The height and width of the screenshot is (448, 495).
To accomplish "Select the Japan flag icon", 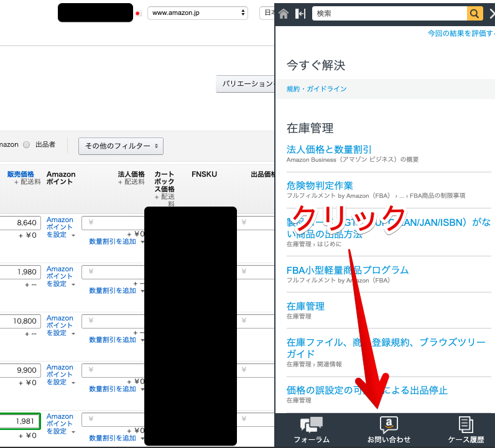I will coord(138,13).
